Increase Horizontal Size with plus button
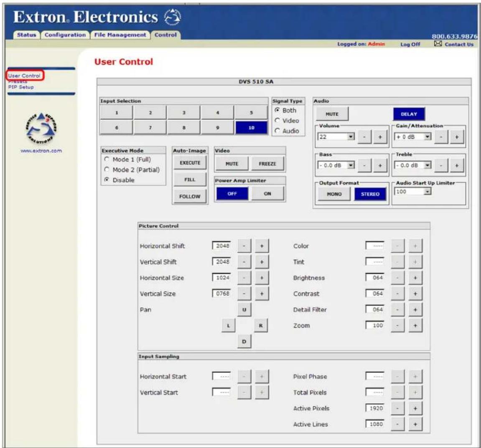The image size is (481, 448). [262, 278]
